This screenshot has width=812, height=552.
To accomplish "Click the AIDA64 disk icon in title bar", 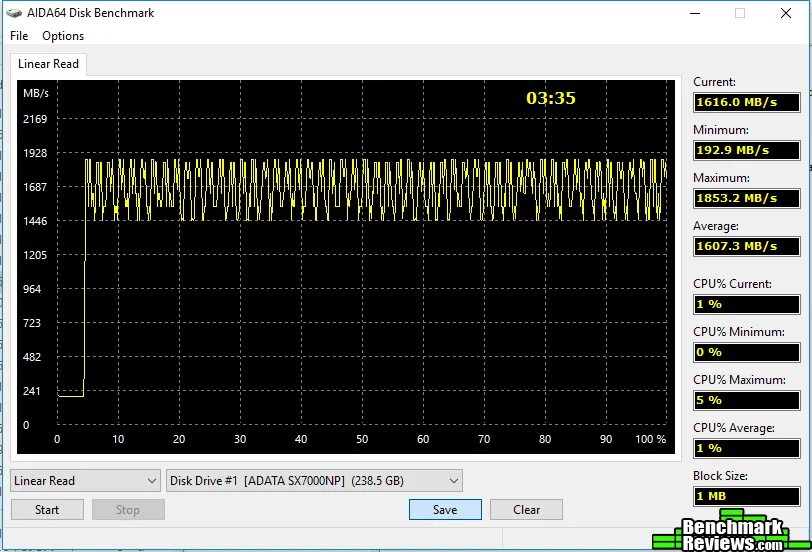I will tap(14, 13).
